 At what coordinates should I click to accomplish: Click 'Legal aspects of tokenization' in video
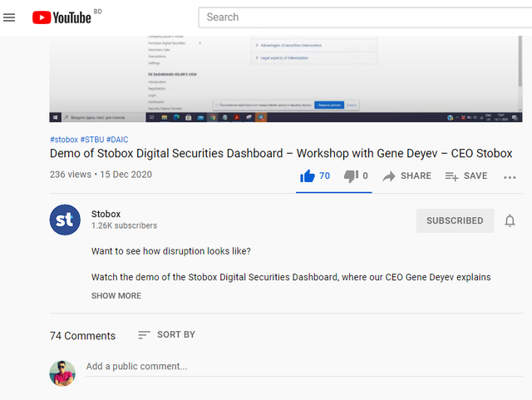click(x=284, y=58)
